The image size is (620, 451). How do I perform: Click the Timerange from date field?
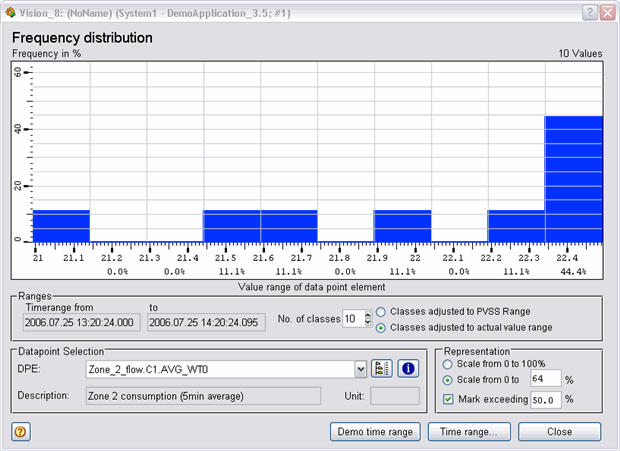(82, 322)
